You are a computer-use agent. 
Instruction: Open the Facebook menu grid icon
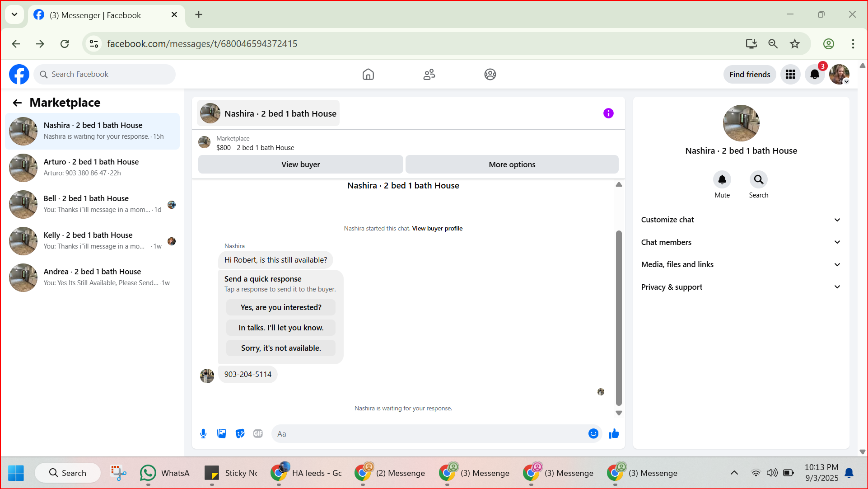pyautogui.click(x=790, y=75)
